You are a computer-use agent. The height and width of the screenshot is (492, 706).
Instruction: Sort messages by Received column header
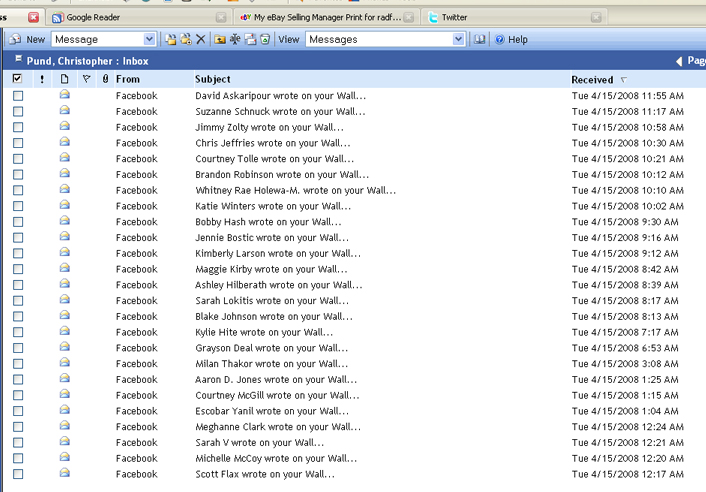click(x=592, y=80)
